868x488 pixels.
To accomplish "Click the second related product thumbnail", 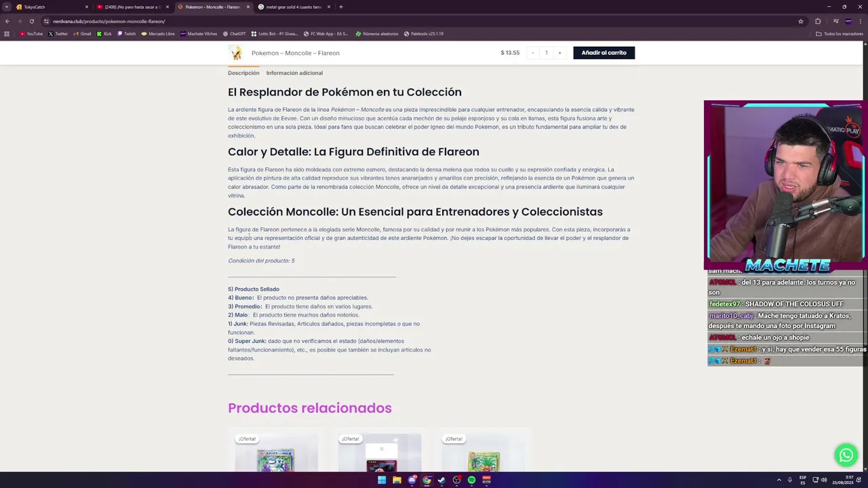I will tap(380, 453).
